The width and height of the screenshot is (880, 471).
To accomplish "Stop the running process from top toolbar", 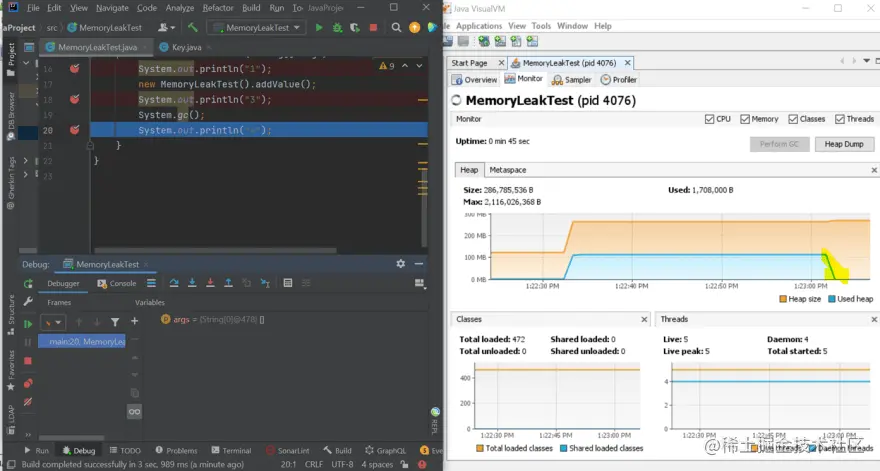I will 373,28.
